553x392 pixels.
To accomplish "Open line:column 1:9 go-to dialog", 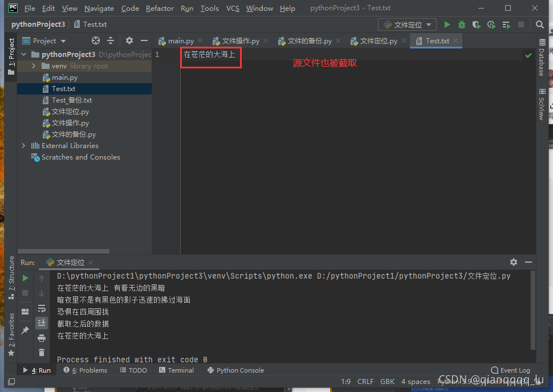I will tap(345, 381).
